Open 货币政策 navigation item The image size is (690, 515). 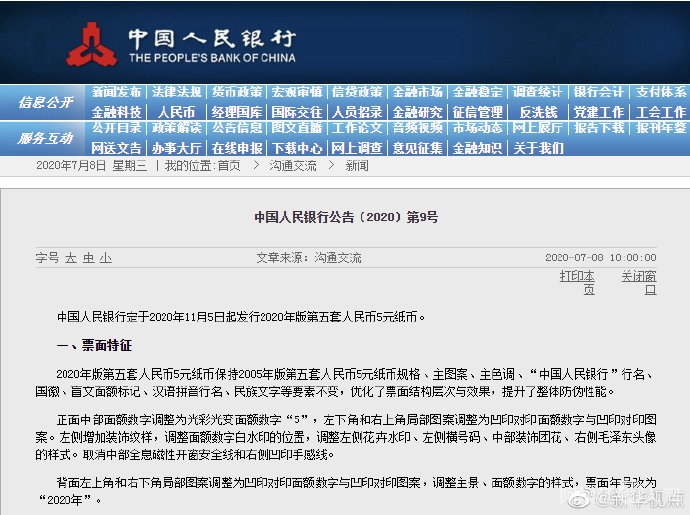click(x=237, y=92)
